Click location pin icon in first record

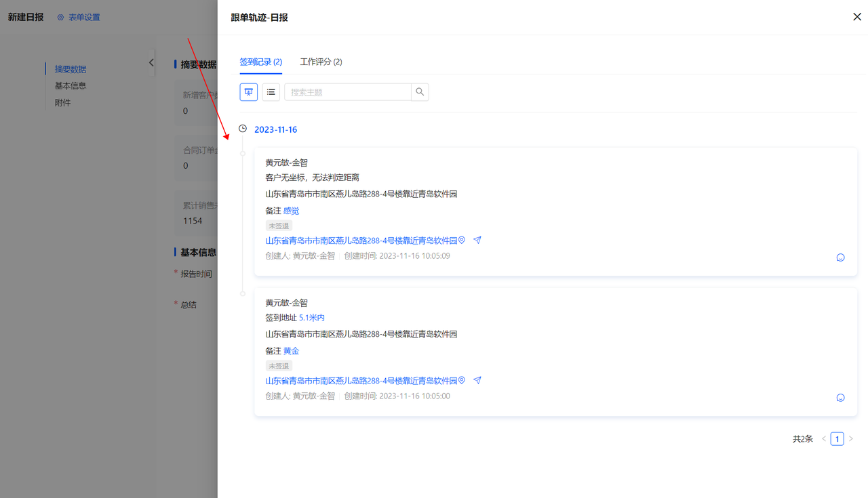tap(462, 241)
